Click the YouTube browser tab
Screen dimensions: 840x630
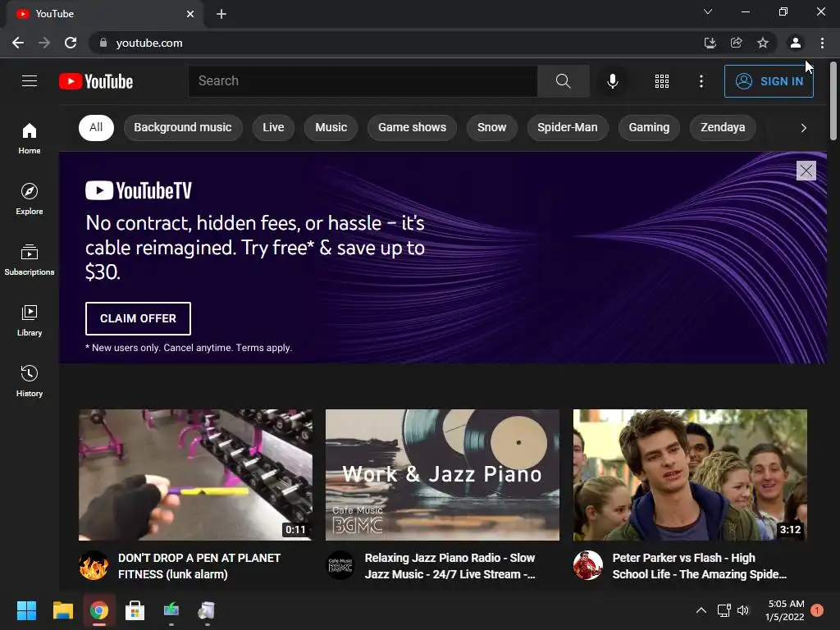(x=104, y=14)
